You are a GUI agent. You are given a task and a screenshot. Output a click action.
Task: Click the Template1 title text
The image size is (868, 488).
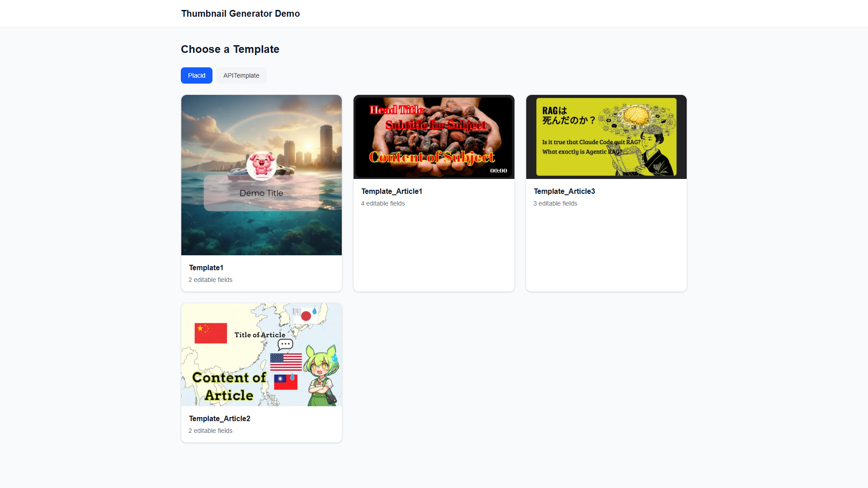pos(206,267)
